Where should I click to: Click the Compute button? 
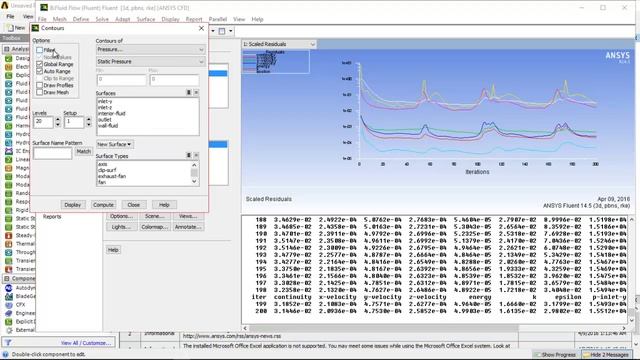(103, 205)
